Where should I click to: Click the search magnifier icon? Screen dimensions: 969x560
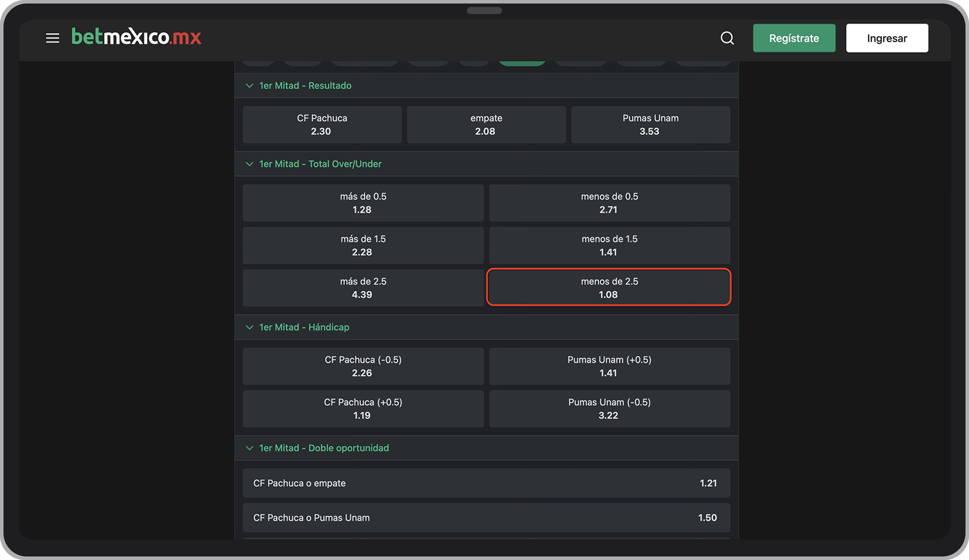pos(727,38)
